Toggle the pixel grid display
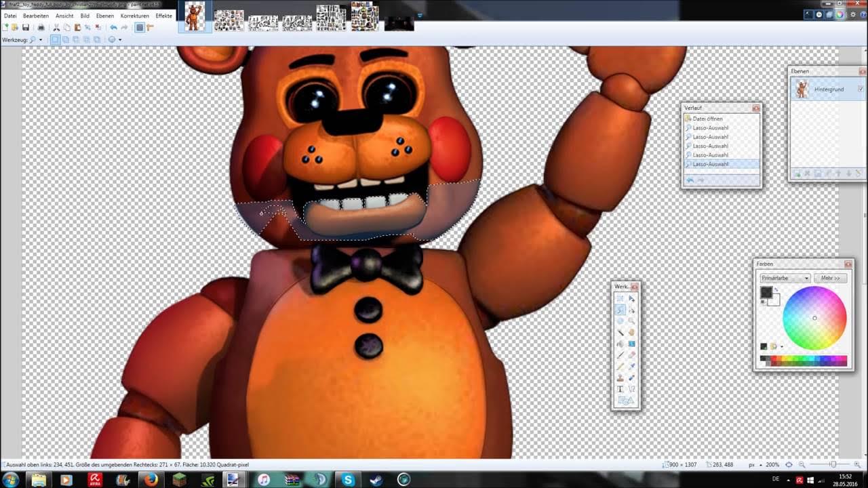 [140, 27]
